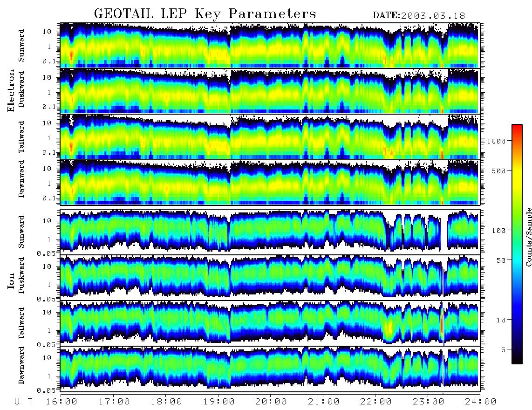
Task: Click the 50 color bar tick label
Action: click(501, 260)
